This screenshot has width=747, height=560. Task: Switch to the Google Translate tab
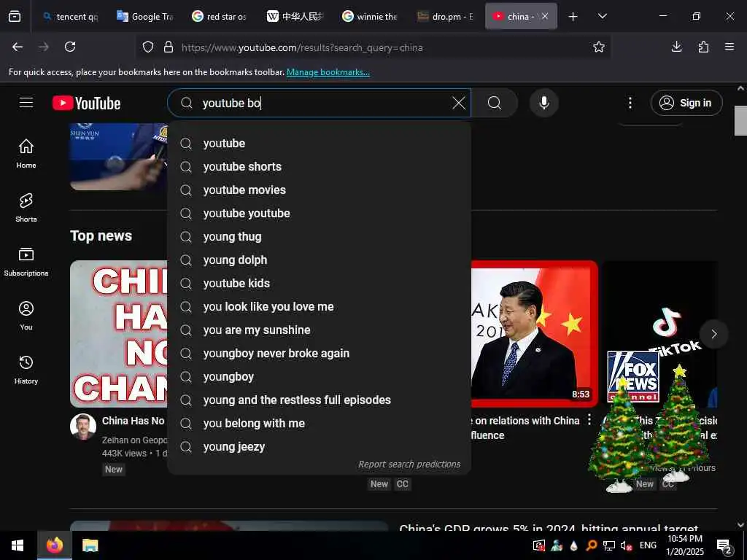click(145, 17)
